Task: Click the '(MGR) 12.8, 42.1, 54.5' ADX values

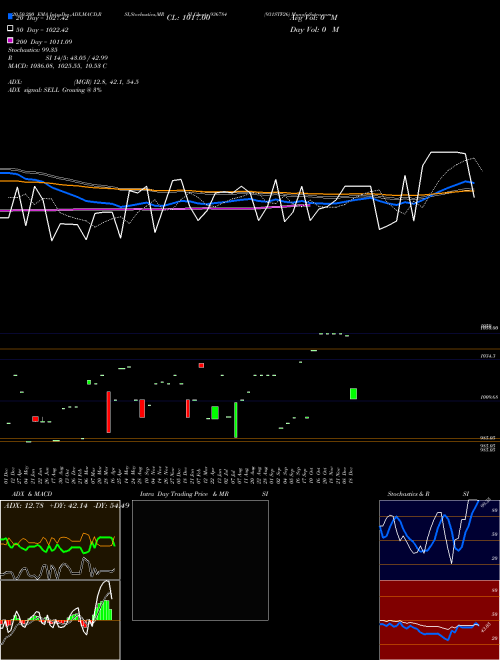Action: point(106,82)
